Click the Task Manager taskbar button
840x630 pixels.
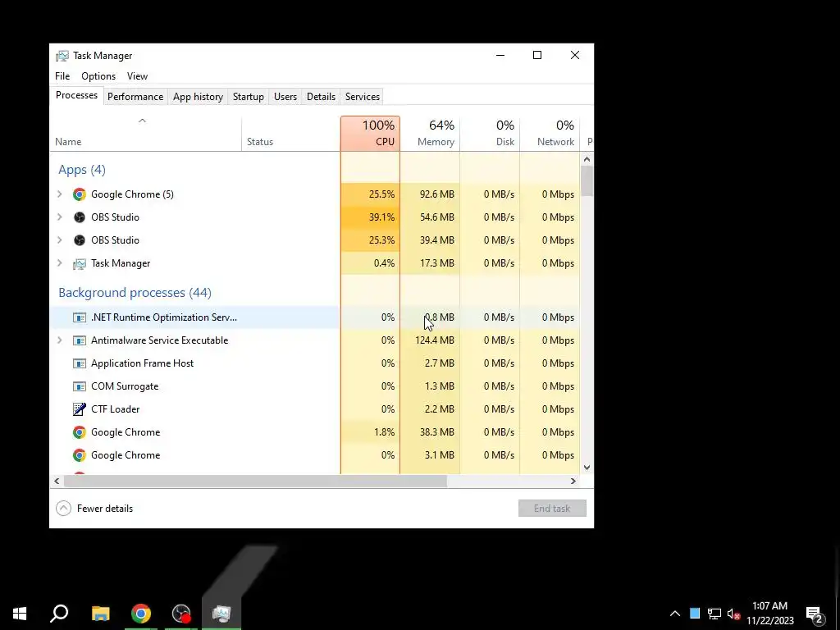[x=221, y=614]
